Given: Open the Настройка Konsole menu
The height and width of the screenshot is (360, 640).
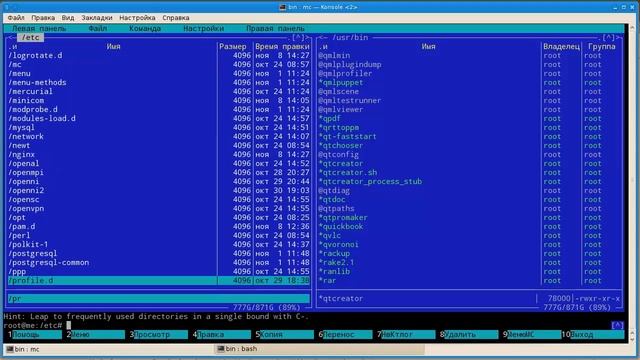Looking at the screenshot, I should [x=137, y=18].
